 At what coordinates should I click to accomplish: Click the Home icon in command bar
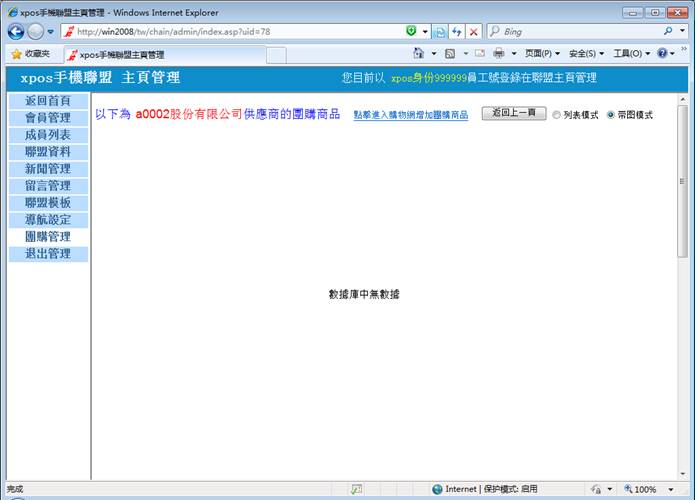(419, 53)
